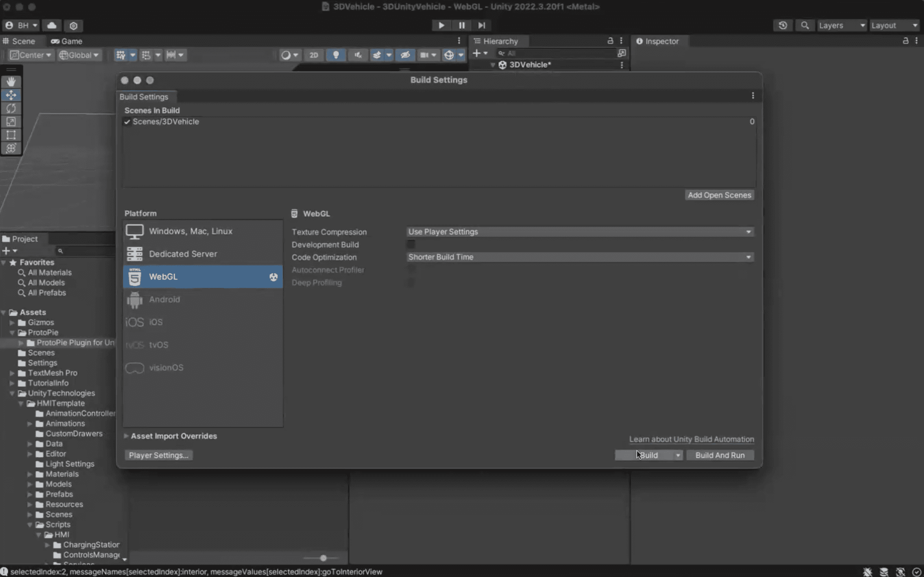This screenshot has width=924, height=577.
Task: Click the Build And Run button
Action: (720, 455)
